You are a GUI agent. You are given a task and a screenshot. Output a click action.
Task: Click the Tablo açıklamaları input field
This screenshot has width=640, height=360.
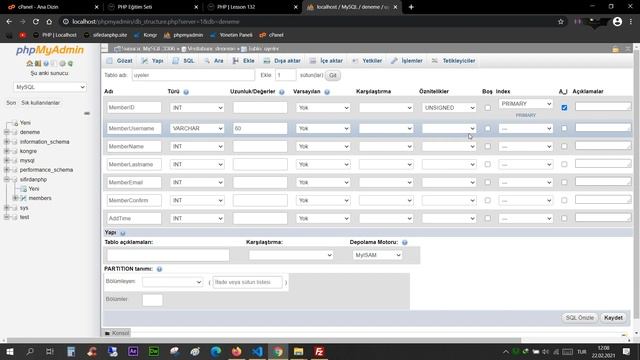point(168,255)
